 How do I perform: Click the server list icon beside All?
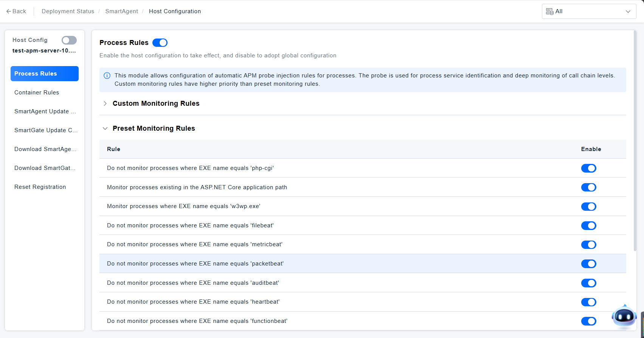pyautogui.click(x=549, y=11)
